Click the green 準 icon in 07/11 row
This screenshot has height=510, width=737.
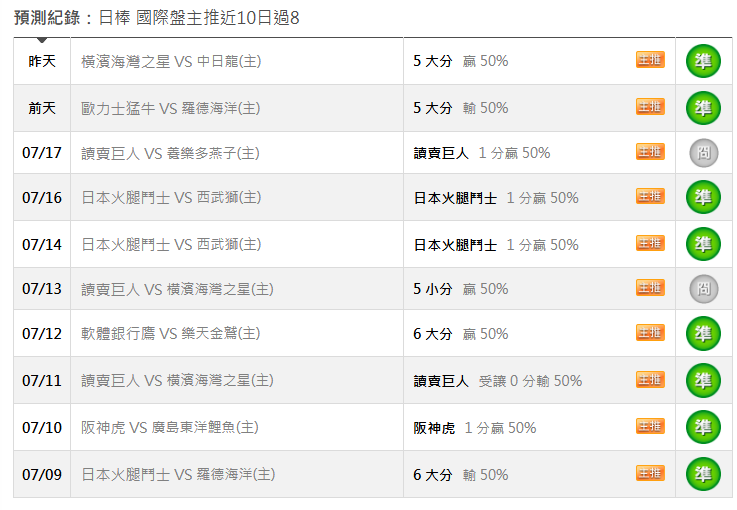703,380
